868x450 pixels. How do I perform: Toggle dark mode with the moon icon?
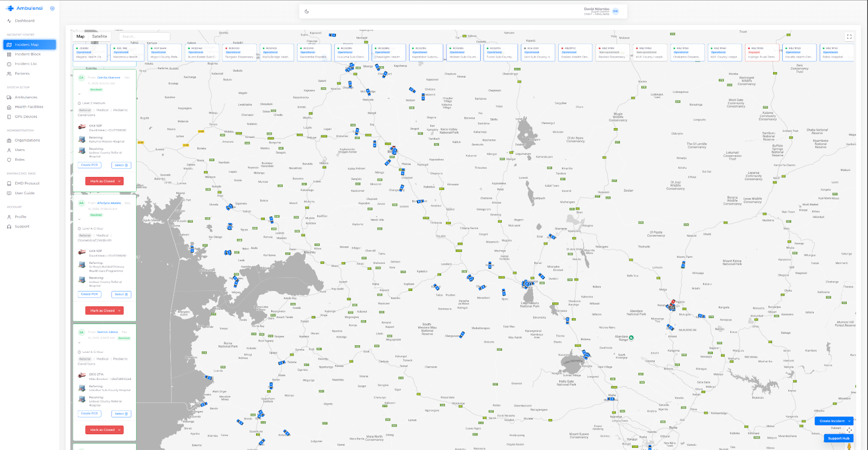[x=307, y=11]
